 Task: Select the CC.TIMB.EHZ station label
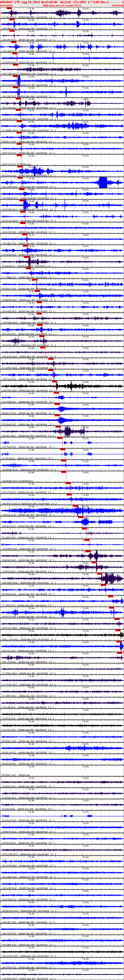point(28,277)
